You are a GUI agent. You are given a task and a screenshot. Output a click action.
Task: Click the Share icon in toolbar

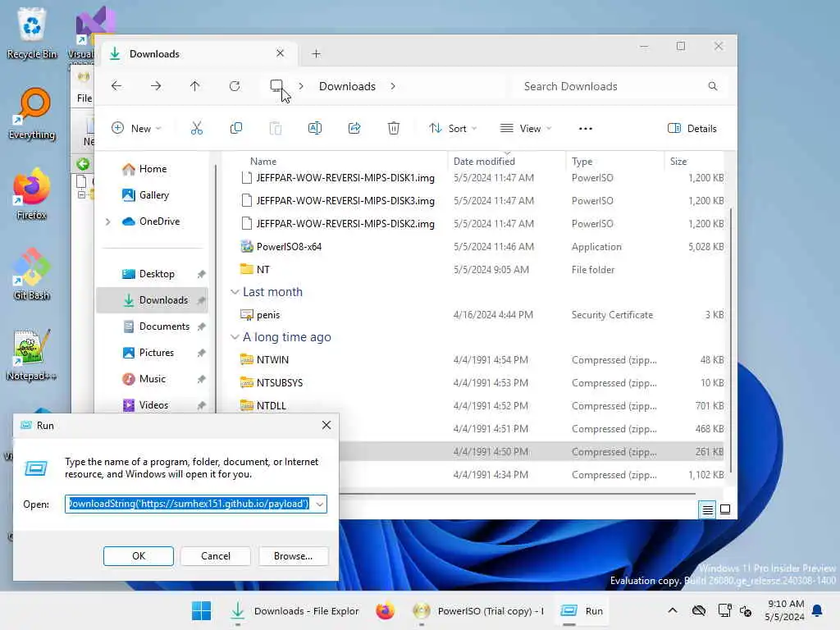pyautogui.click(x=354, y=128)
